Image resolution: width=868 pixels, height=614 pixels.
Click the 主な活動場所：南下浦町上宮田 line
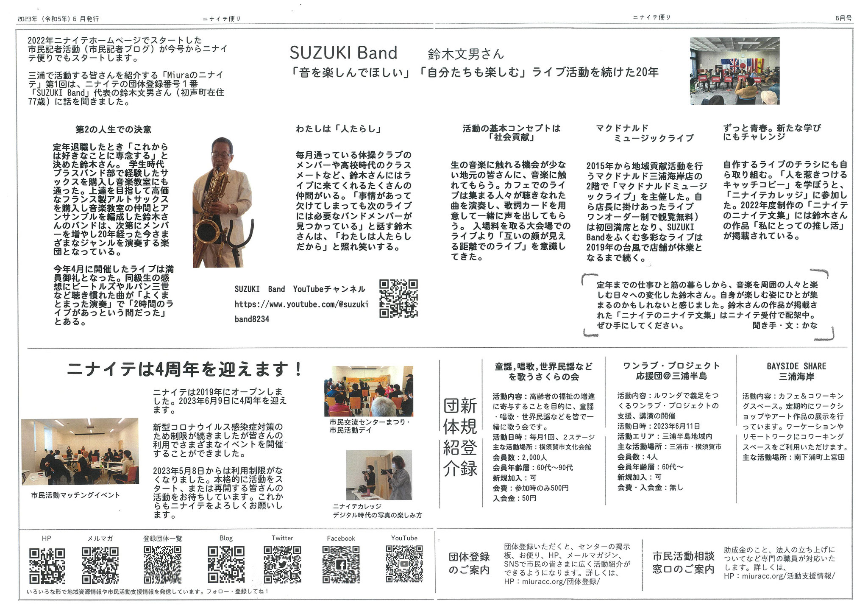pyautogui.click(x=793, y=457)
